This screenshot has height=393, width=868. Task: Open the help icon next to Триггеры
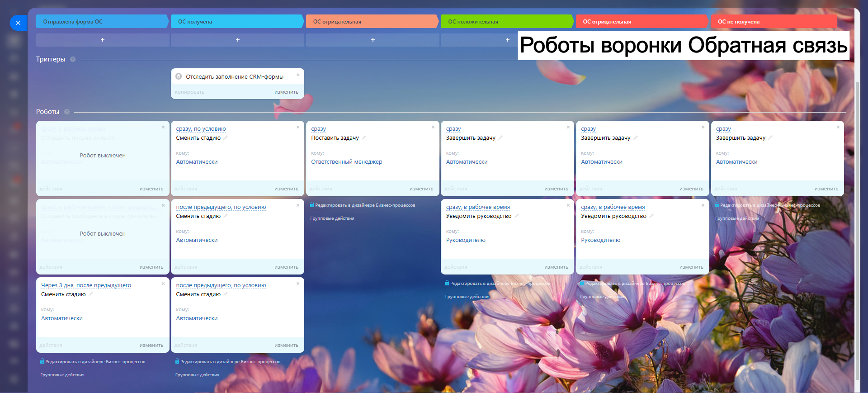click(x=73, y=59)
